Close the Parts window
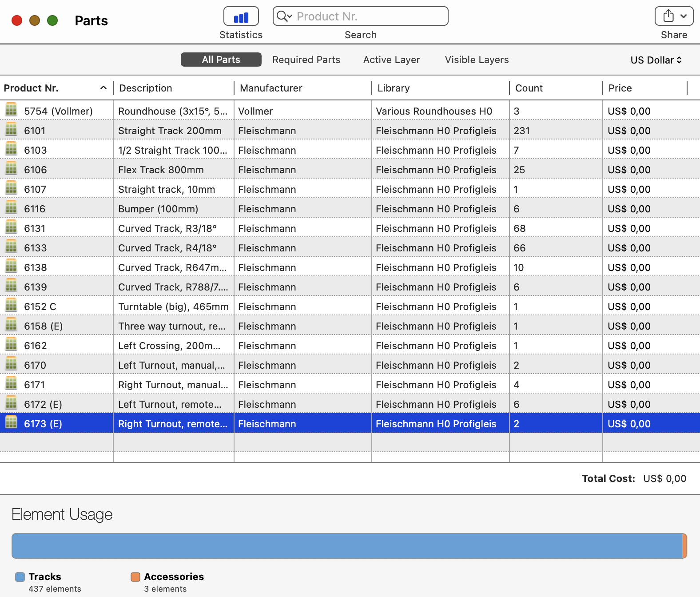This screenshot has height=597, width=700. point(17,20)
